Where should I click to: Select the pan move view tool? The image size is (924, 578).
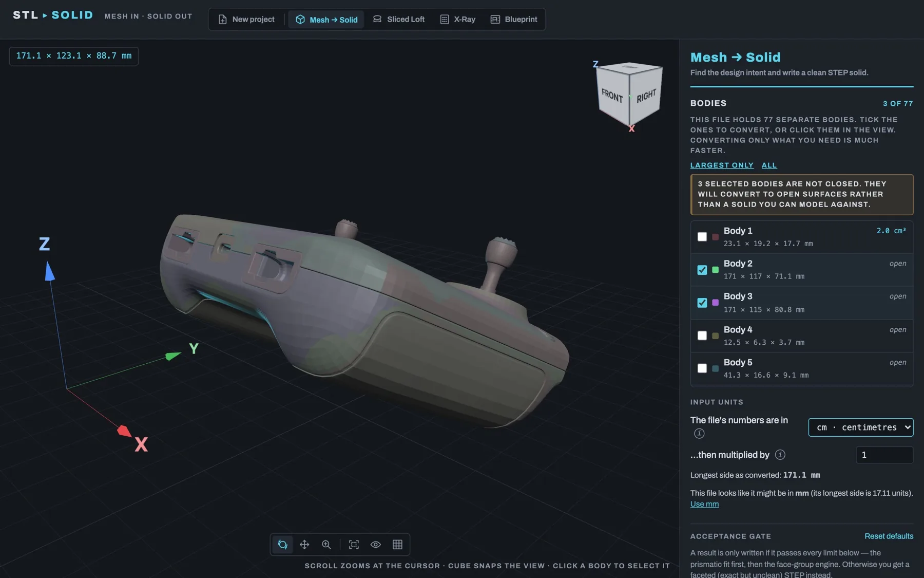(304, 545)
